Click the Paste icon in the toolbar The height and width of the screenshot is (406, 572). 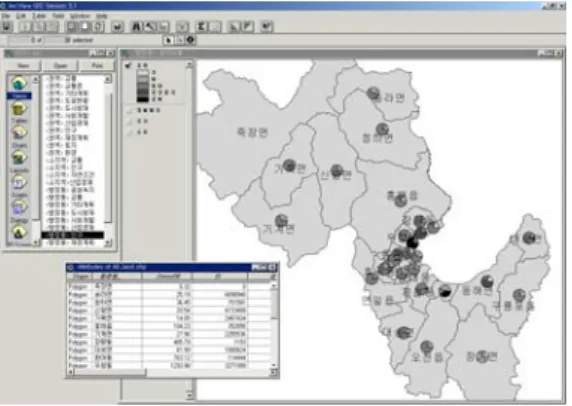coord(52,26)
